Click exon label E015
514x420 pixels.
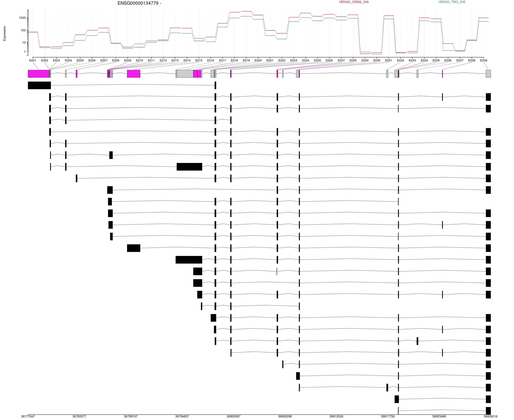point(199,60)
